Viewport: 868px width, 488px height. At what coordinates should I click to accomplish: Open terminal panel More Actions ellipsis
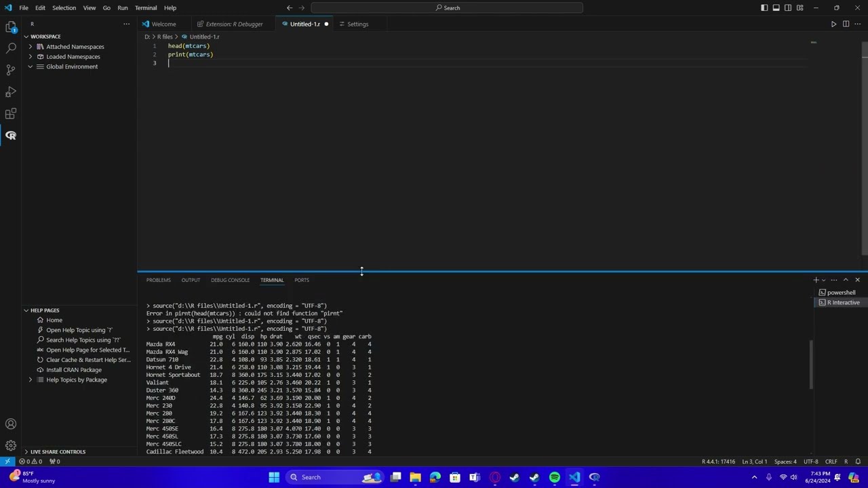pos(834,280)
